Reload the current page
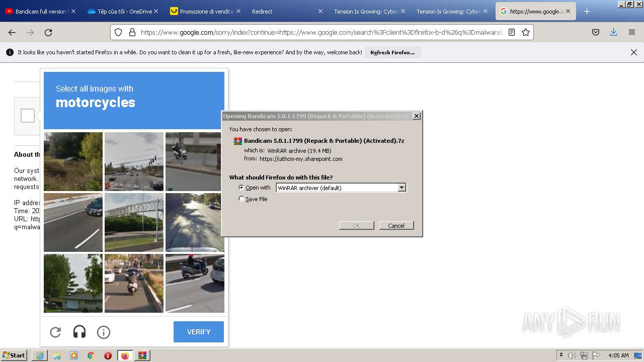 pos(48,32)
